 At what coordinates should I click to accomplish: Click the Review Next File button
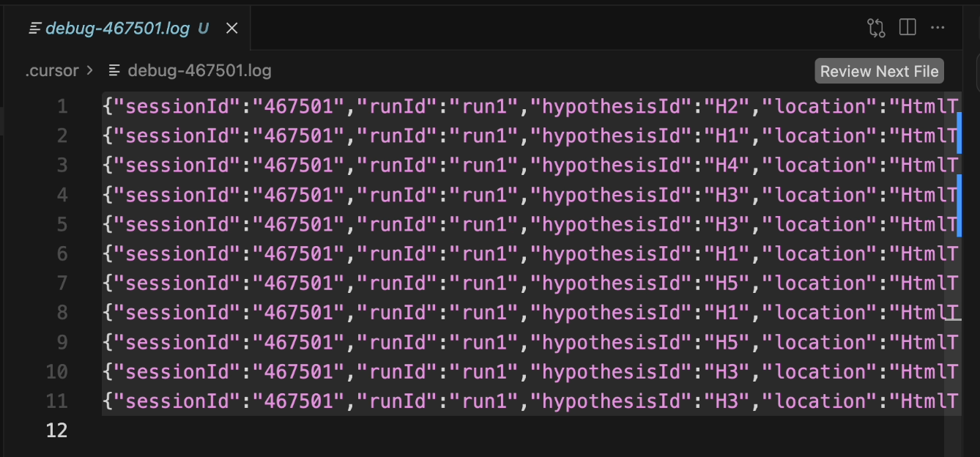[878, 70]
